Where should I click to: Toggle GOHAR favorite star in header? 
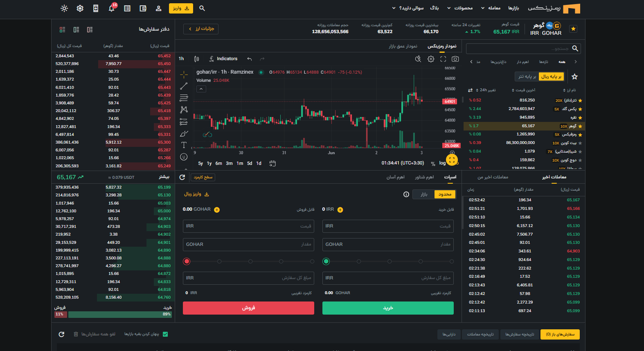[573, 29]
